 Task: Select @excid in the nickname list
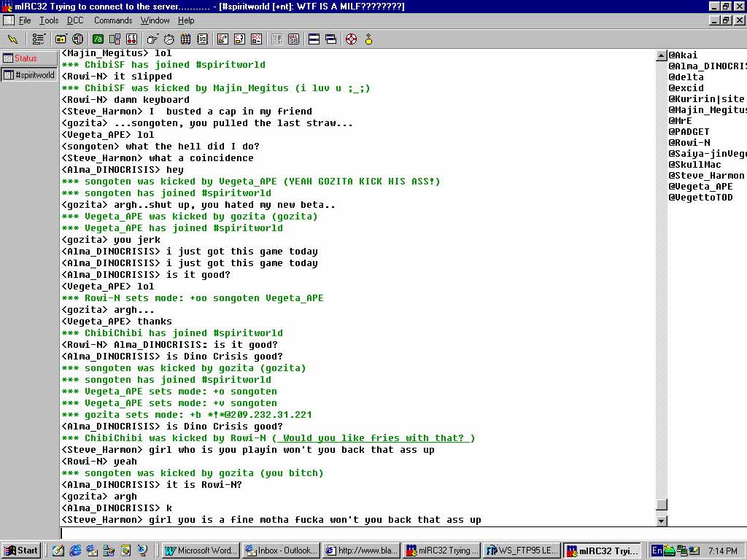(686, 88)
